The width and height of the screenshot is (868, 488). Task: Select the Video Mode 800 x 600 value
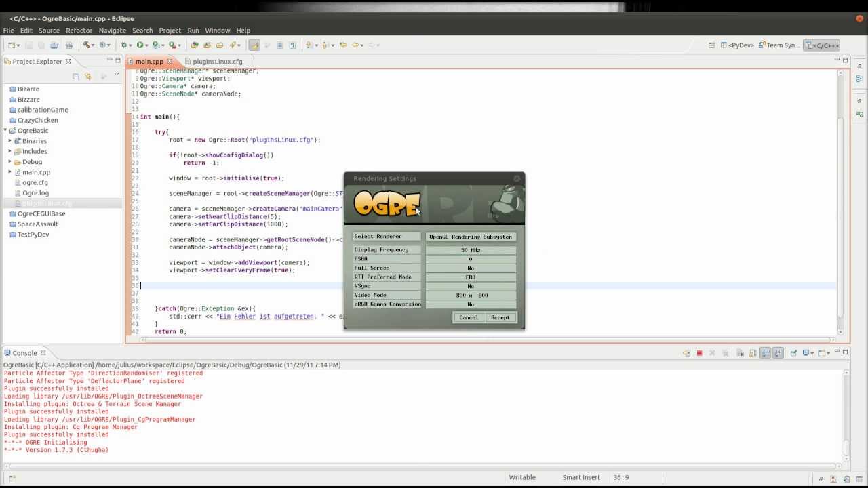(471, 295)
